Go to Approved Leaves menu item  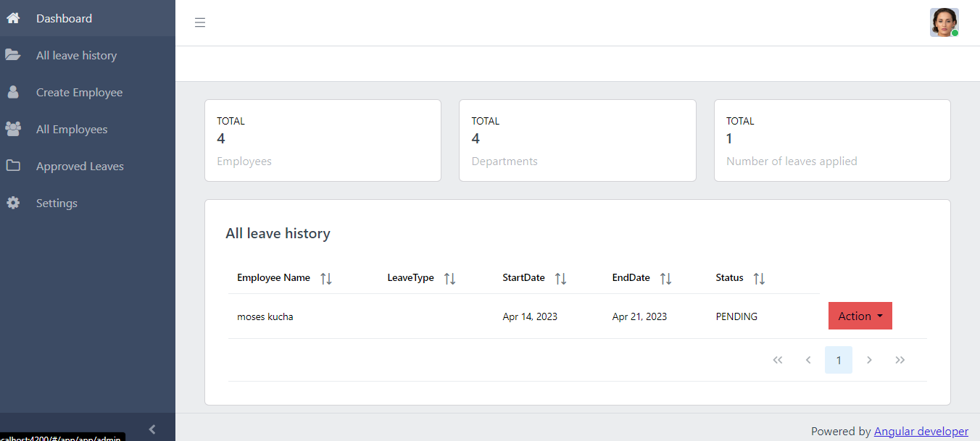coord(80,167)
